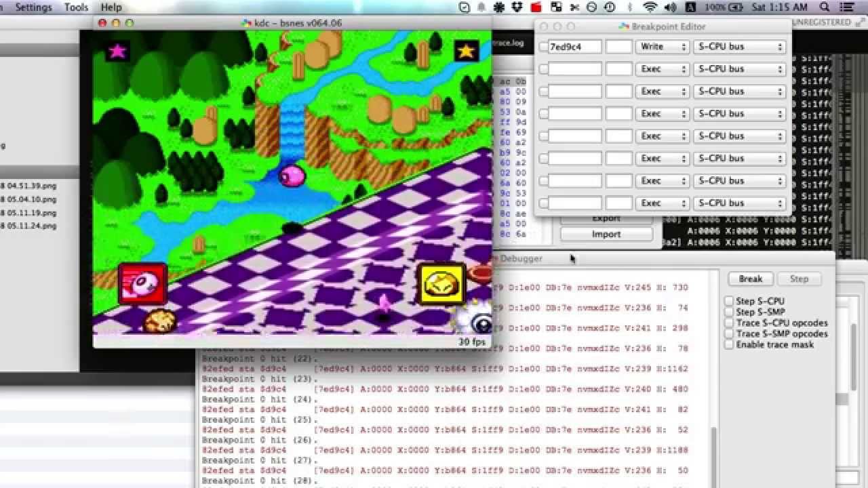This screenshot has height=488, width=868.
Task: Click the scissors menu bar icon
Action: point(574,7)
